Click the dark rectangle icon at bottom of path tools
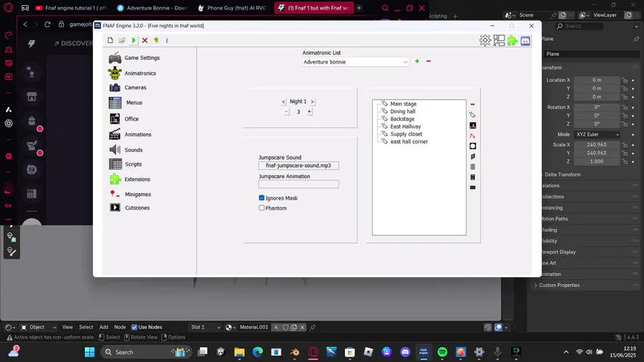644x362 pixels. point(473,187)
